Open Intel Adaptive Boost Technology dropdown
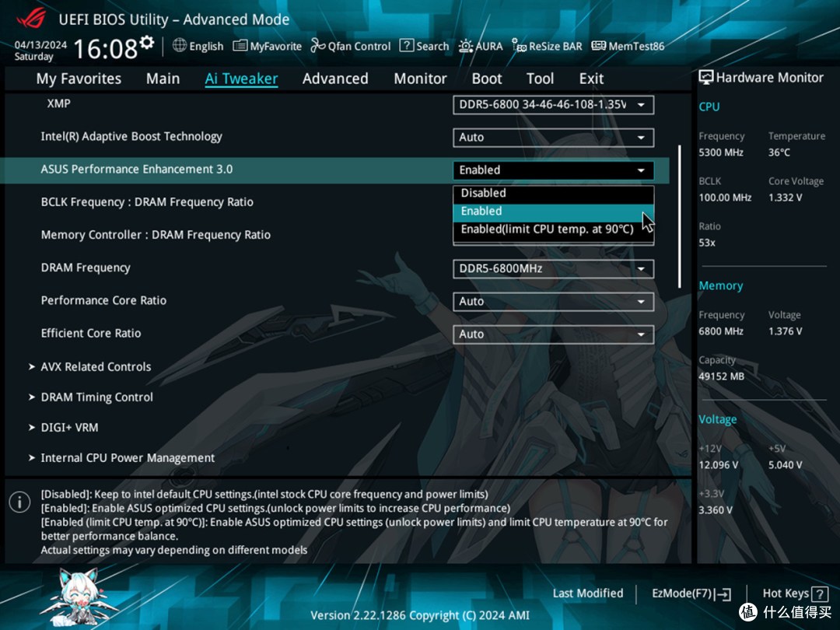The image size is (840, 630). (x=554, y=138)
